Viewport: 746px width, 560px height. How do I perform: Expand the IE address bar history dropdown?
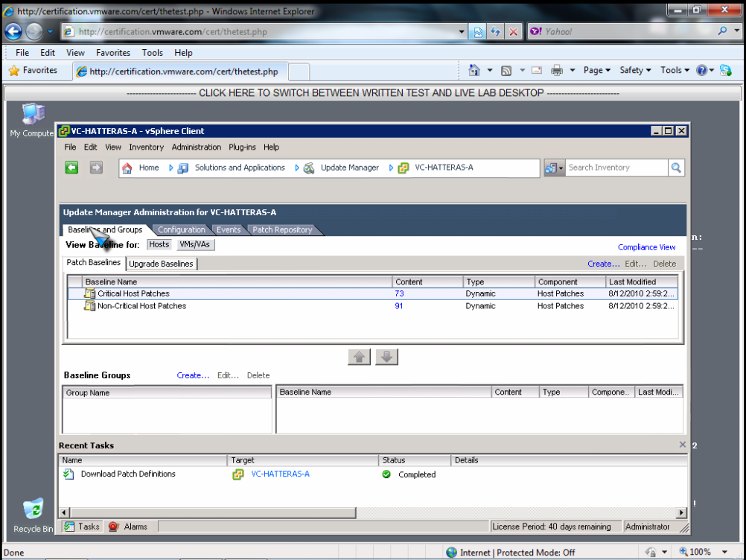(x=461, y=32)
